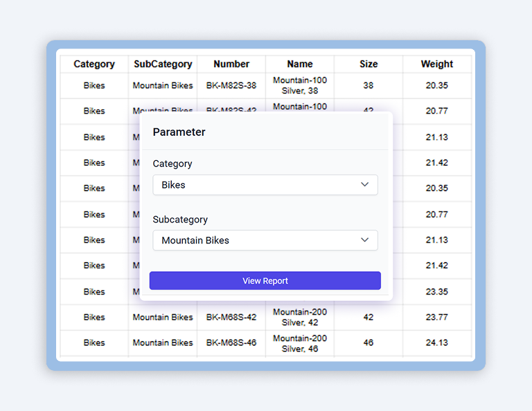Click the Mountain-200 Silver, 46 name cell
The image size is (532, 411).
click(300, 343)
